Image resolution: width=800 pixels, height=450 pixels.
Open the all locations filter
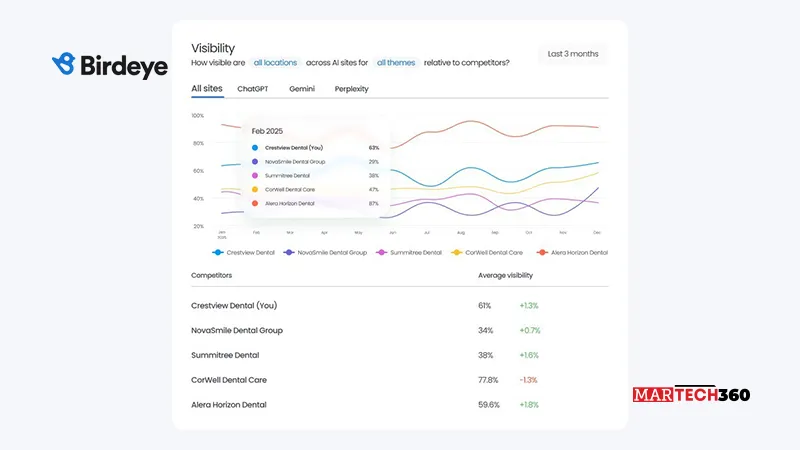tap(275, 62)
